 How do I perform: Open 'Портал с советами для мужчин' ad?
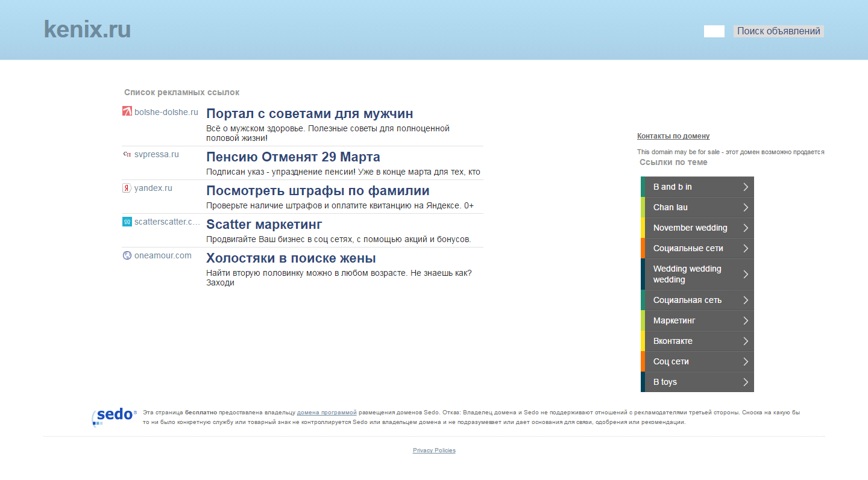pyautogui.click(x=310, y=114)
